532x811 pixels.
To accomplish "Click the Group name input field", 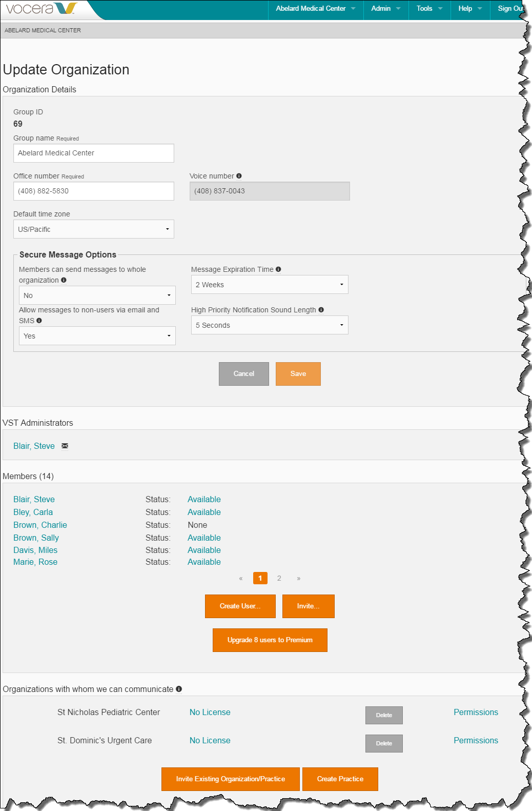I will [x=94, y=153].
